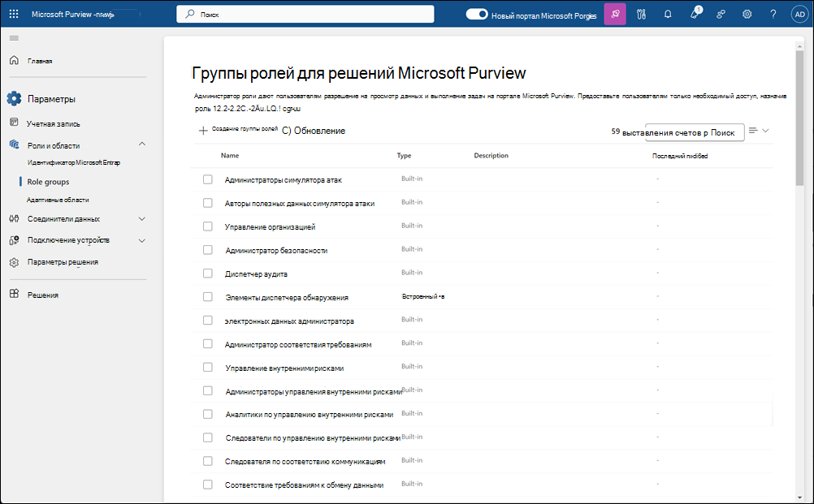Click the role groups Поиск filter field
The height and width of the screenshot is (504, 814).
pyautogui.click(x=694, y=132)
